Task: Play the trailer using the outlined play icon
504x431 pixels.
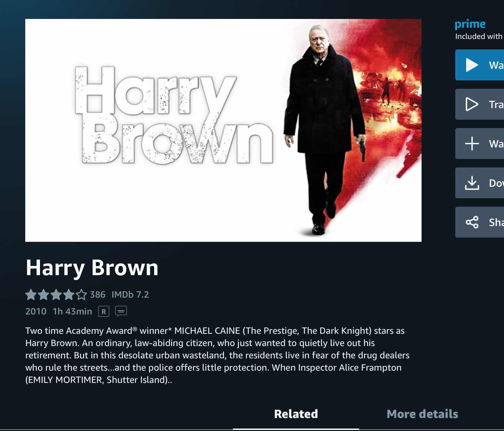Action: [x=472, y=104]
